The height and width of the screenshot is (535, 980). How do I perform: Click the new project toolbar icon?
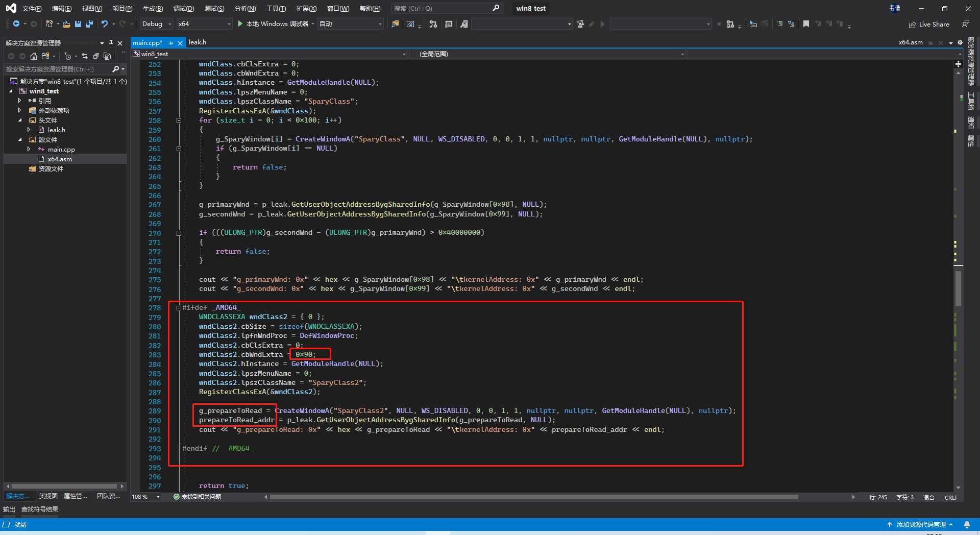pyautogui.click(x=49, y=24)
